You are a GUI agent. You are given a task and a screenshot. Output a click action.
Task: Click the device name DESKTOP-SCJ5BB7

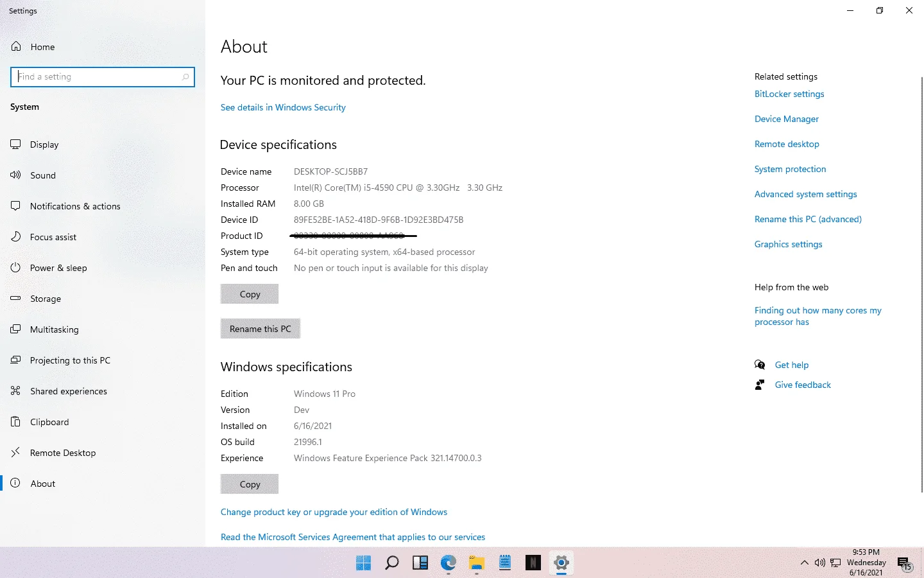(x=330, y=171)
